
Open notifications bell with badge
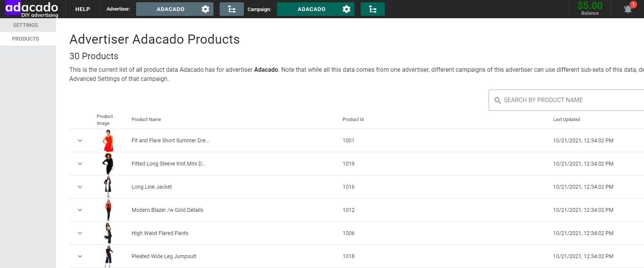629,8
